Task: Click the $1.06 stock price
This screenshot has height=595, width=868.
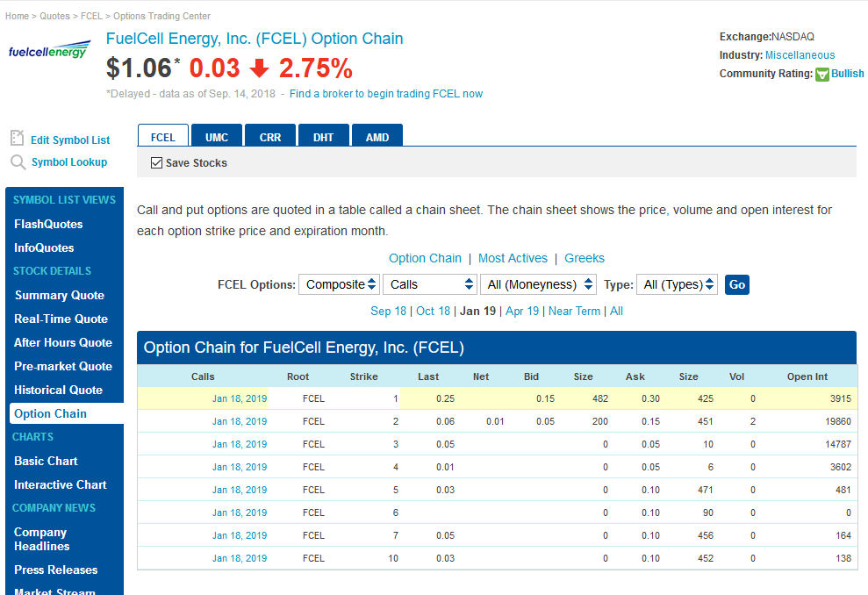Action: click(139, 68)
